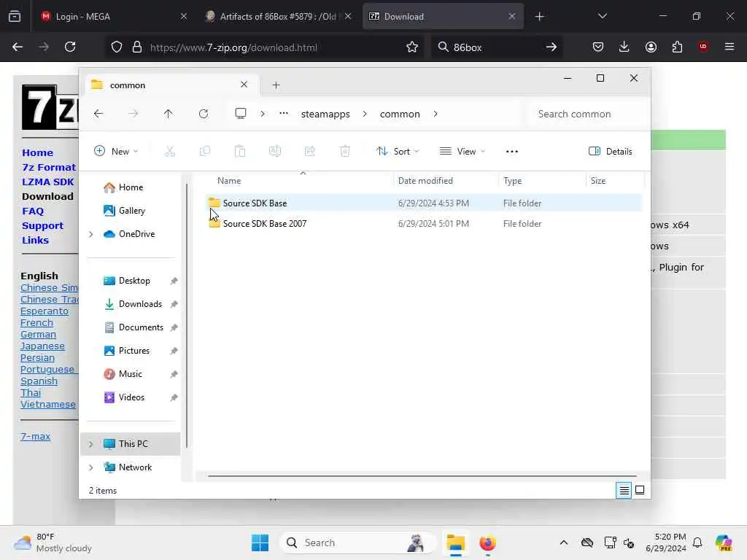Click the Share icon in Explorer toolbar
The height and width of the screenshot is (560, 747).
click(x=309, y=152)
